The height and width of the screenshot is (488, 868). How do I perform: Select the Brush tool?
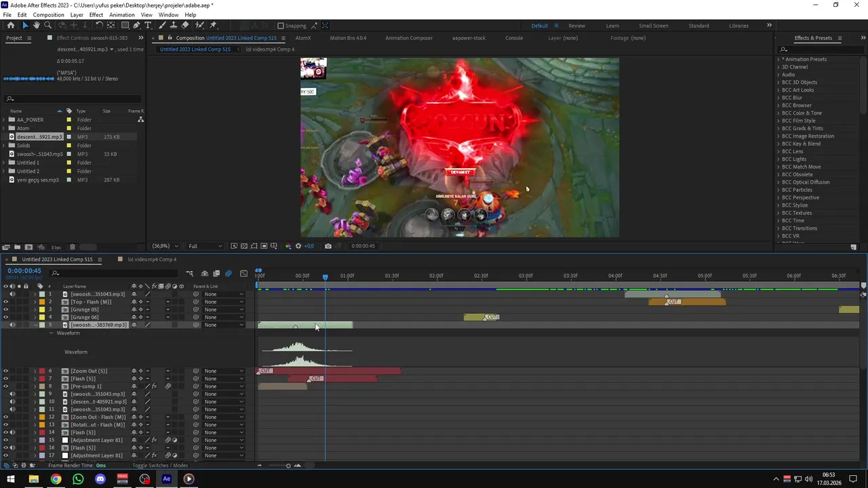click(163, 25)
